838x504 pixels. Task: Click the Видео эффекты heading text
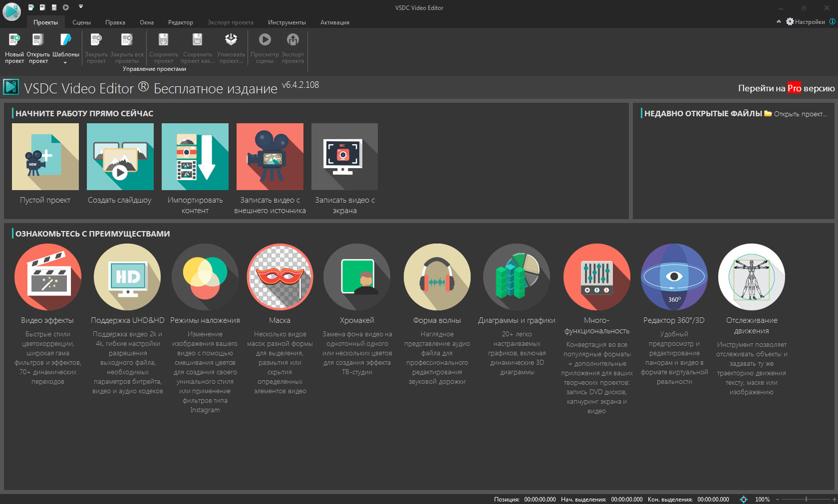[x=47, y=320]
